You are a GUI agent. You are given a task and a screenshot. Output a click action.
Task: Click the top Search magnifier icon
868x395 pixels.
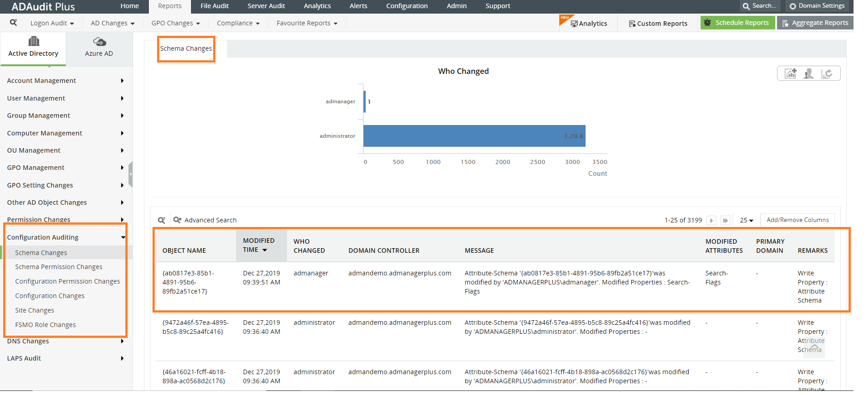point(746,6)
